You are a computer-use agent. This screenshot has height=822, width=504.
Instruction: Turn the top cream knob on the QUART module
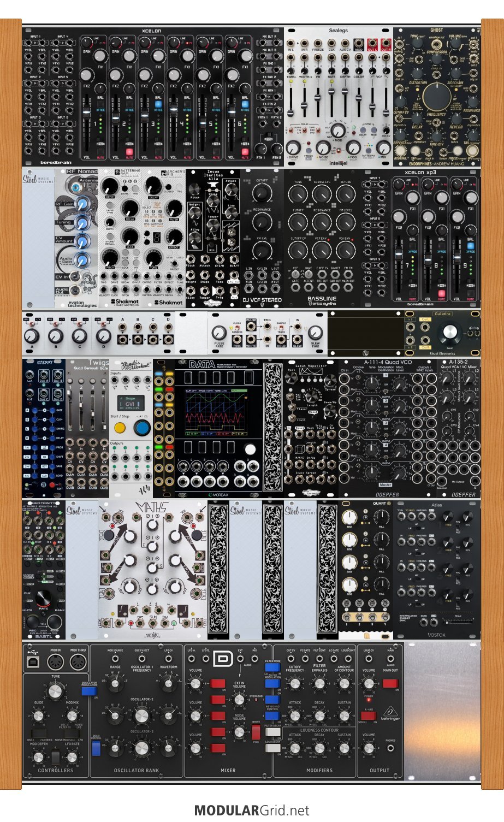(x=349, y=517)
